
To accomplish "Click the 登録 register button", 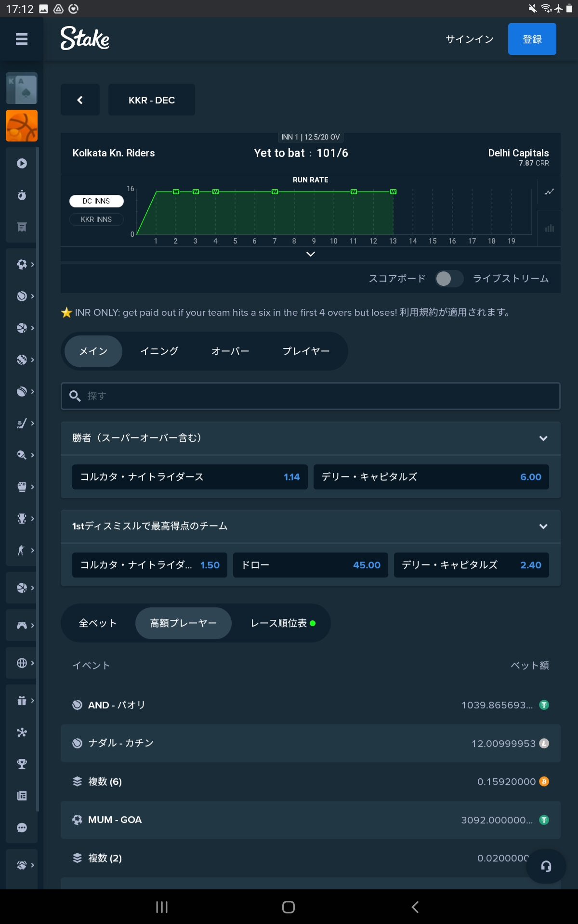I will (532, 39).
